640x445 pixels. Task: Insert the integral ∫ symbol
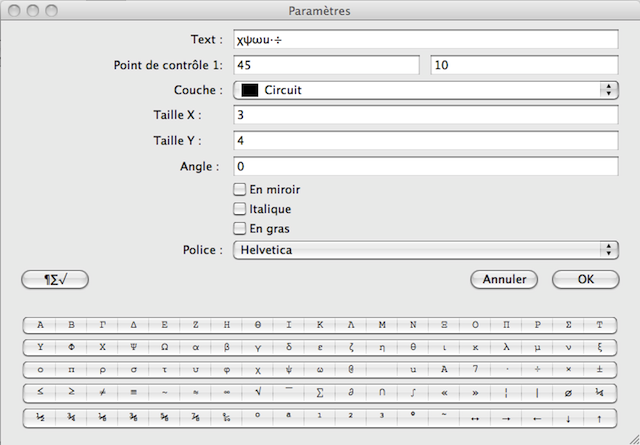[413, 393]
